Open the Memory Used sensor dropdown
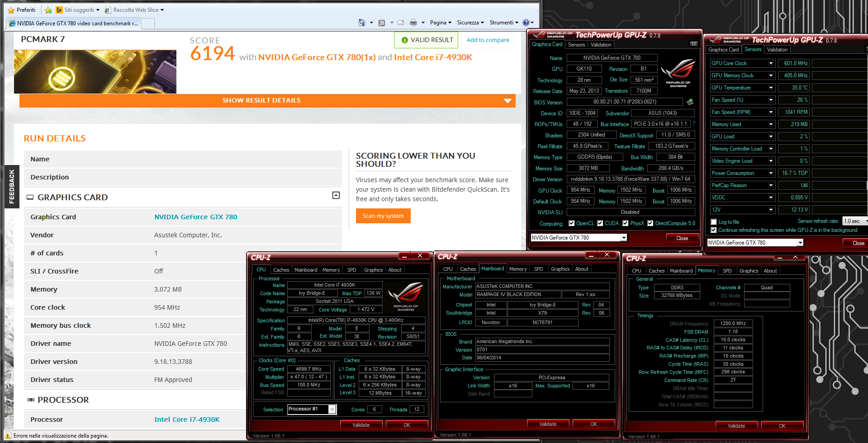868x443 pixels. click(771, 124)
